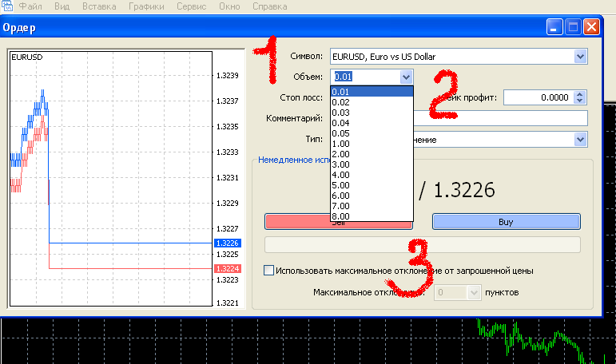
Task: Click the 1.3224 bid price label on chart
Action: pyautogui.click(x=228, y=268)
